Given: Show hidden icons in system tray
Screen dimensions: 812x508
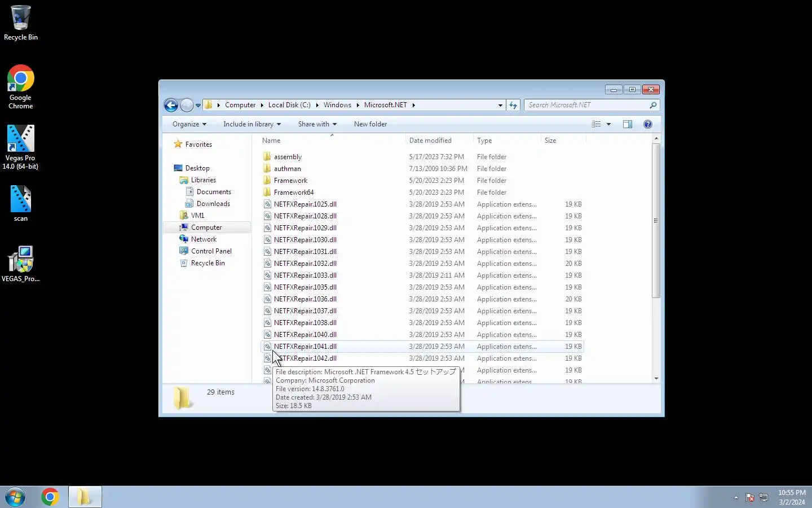Looking at the screenshot, I should click(x=736, y=497).
